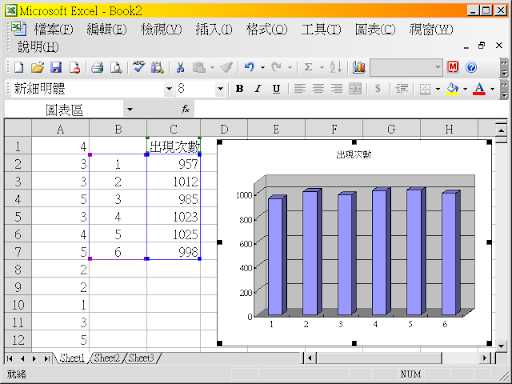This screenshot has height=384, width=512.
Task: Open the Font Color dropdown arrow
Action: tap(492, 89)
